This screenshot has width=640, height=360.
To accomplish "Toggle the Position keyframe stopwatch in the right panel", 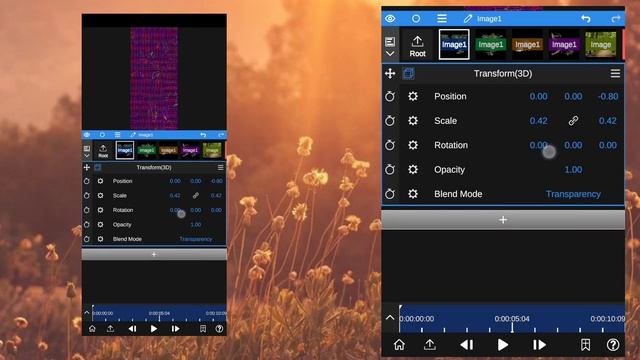I will (x=390, y=96).
